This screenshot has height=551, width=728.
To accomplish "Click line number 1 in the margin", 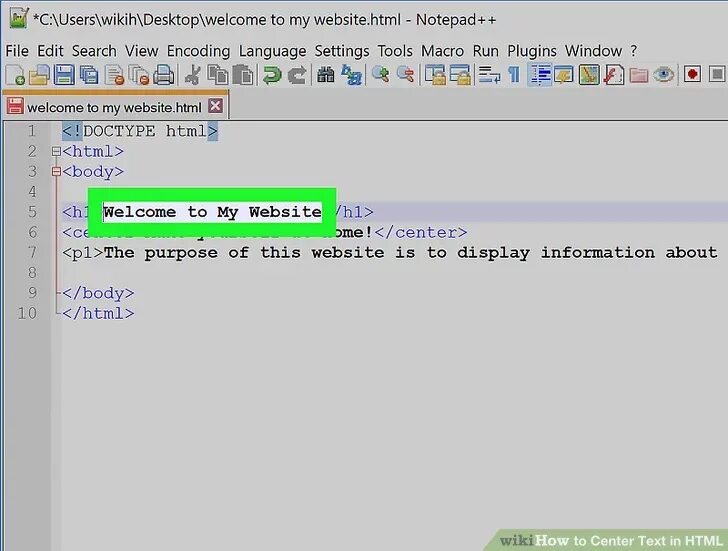I will point(32,131).
